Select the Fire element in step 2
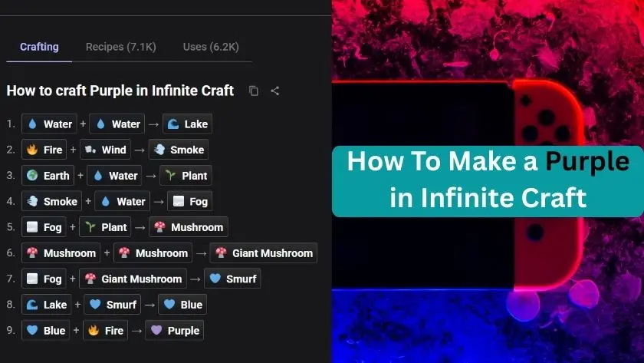 44,150
